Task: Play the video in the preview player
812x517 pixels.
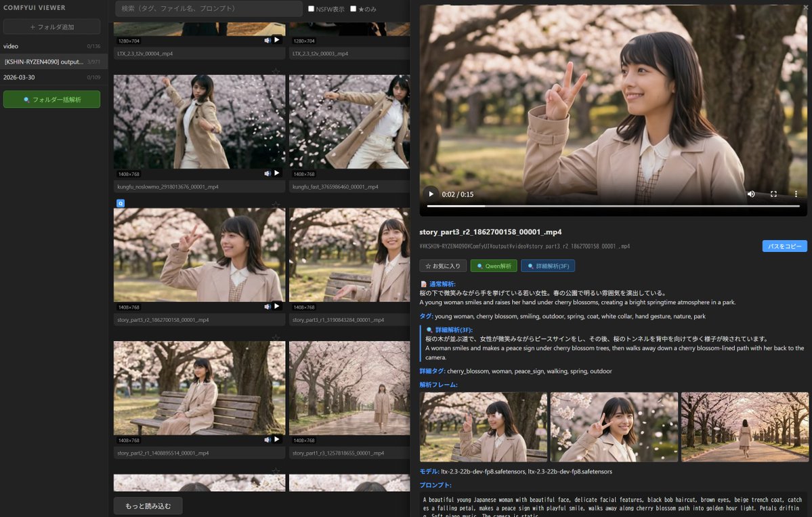Action: [431, 194]
